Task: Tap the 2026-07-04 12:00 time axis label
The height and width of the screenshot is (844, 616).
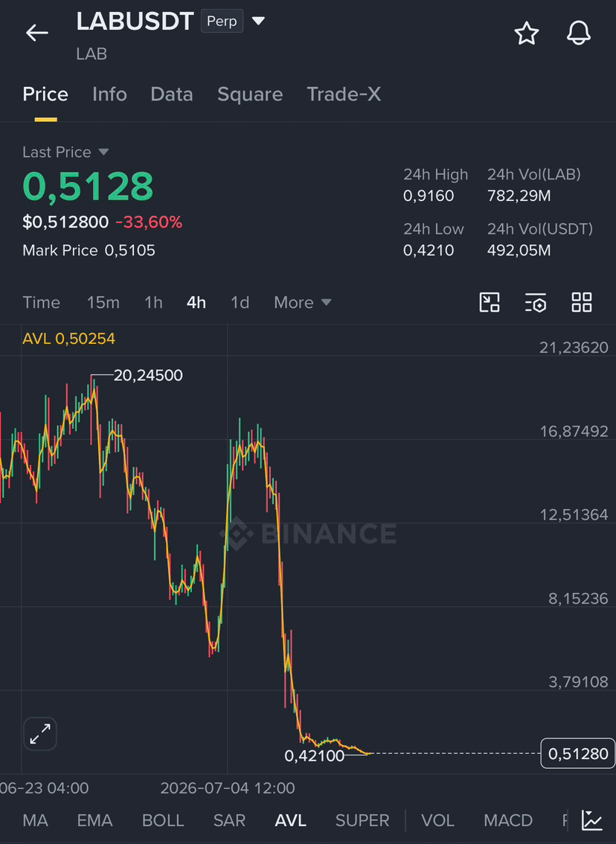Action: tap(228, 788)
